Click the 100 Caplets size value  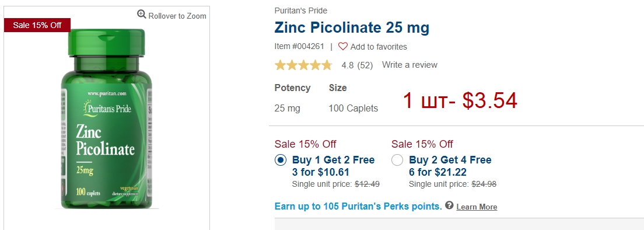point(353,109)
